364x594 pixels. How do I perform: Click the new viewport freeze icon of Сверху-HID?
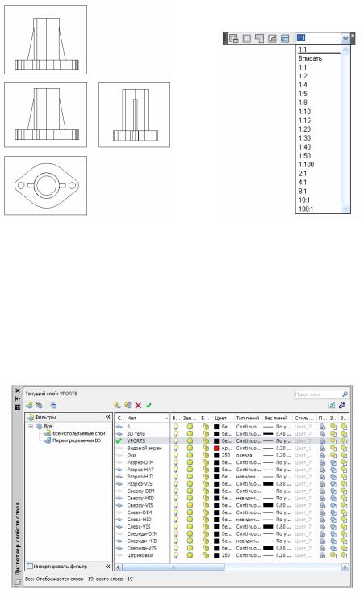[333, 498]
